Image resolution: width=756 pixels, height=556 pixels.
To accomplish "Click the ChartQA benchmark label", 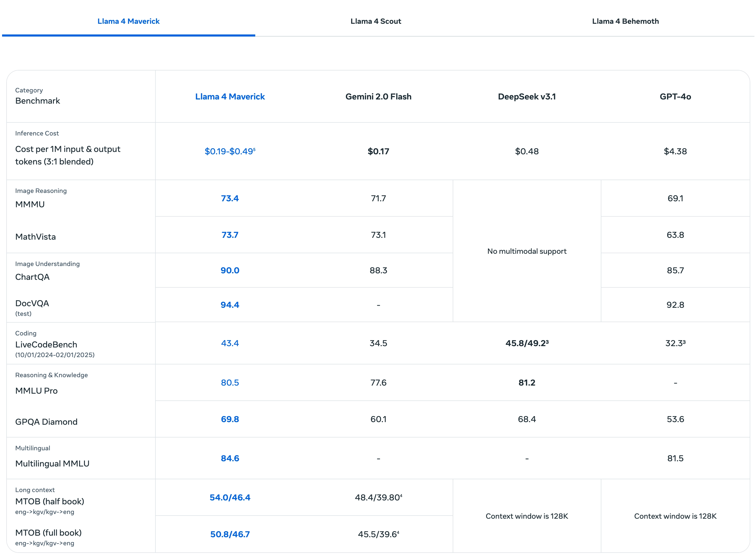I will point(32,277).
